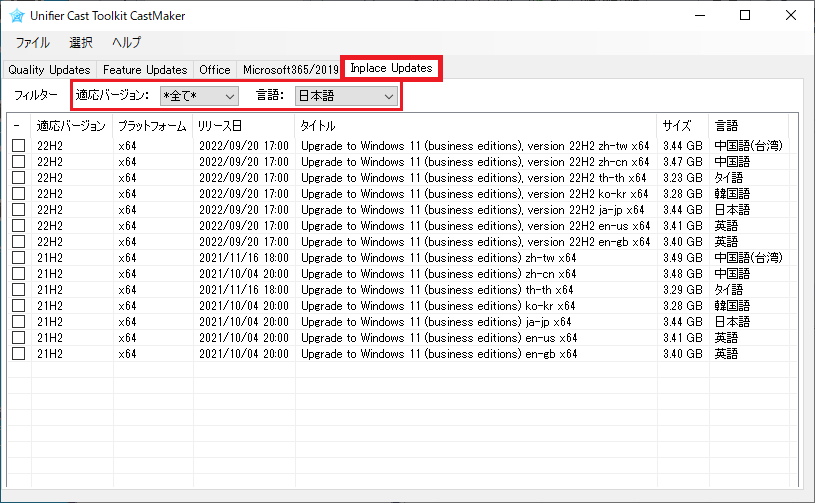Click the 3.49 GB size cell
This screenshot has height=503, width=815.
click(682, 258)
